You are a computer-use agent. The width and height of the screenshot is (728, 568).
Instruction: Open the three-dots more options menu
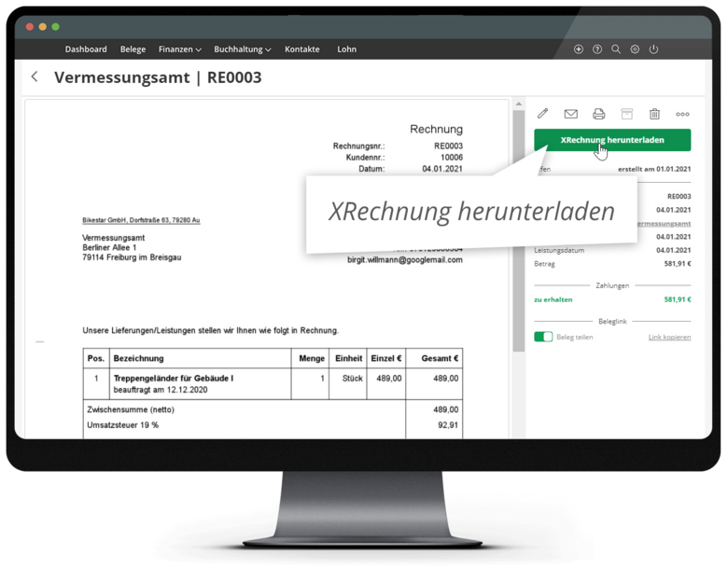(682, 114)
